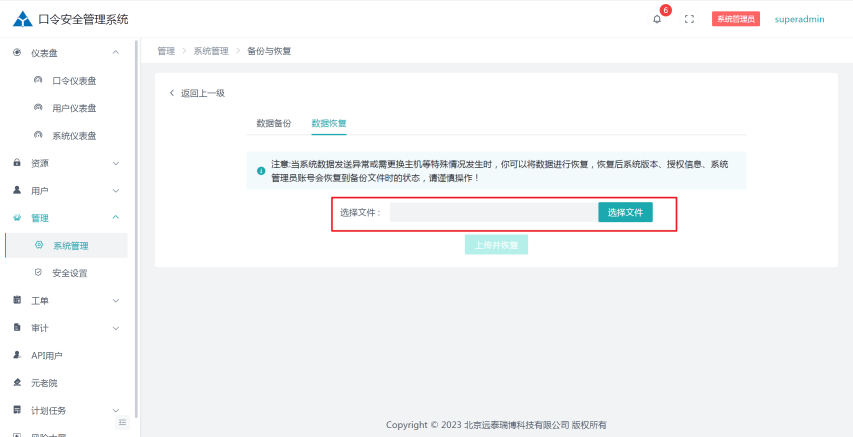Toggle fullscreen mode icon
The height and width of the screenshot is (437, 853).
[x=689, y=19]
